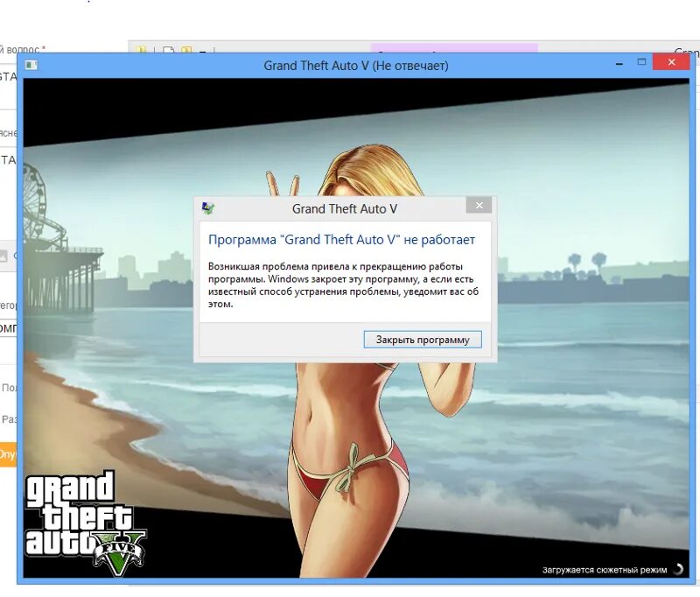
Task: Click the 'Grand Theft Auto V' dialog title text
Action: [x=345, y=209]
